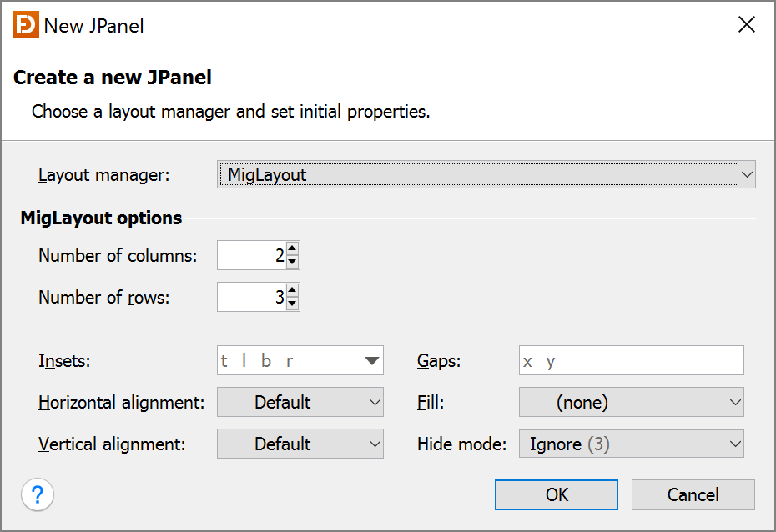Decrease the number of rows
Image resolution: width=776 pixels, height=532 pixels.
coord(293,303)
